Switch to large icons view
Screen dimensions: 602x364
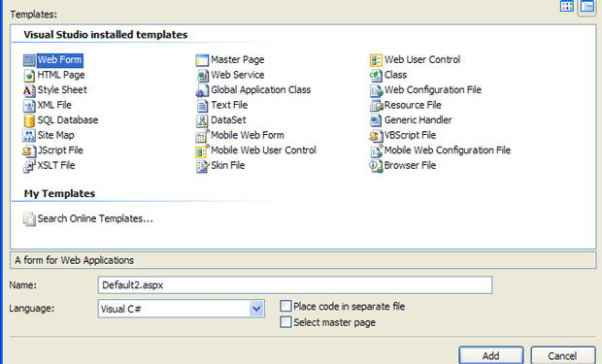[567, 6]
